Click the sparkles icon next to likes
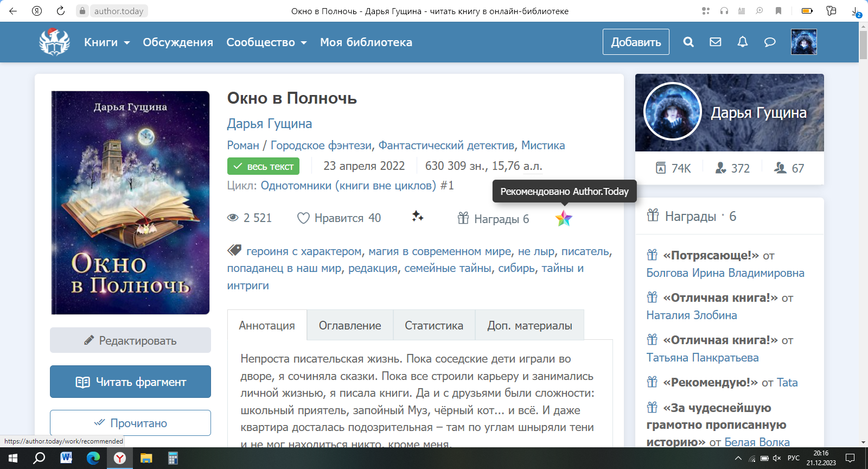 click(417, 217)
